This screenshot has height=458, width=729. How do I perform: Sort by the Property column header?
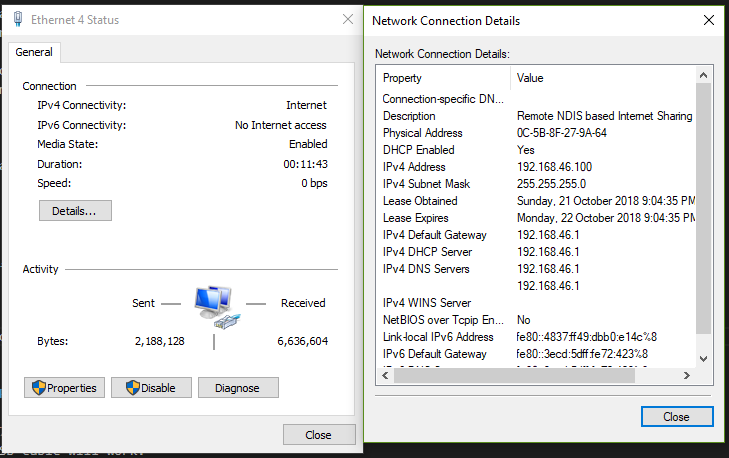[444, 78]
